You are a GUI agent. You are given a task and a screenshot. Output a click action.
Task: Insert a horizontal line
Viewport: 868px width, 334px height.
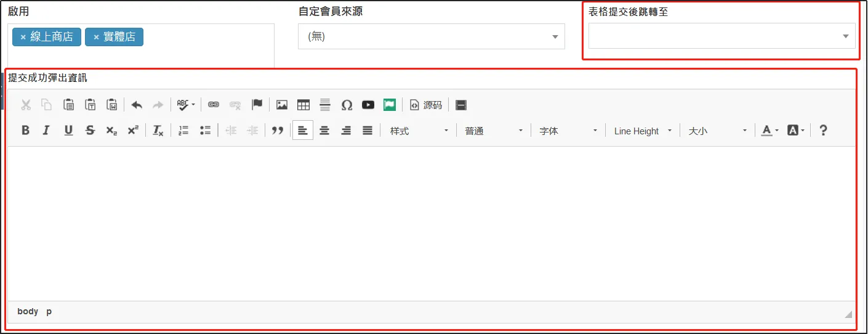tap(325, 105)
